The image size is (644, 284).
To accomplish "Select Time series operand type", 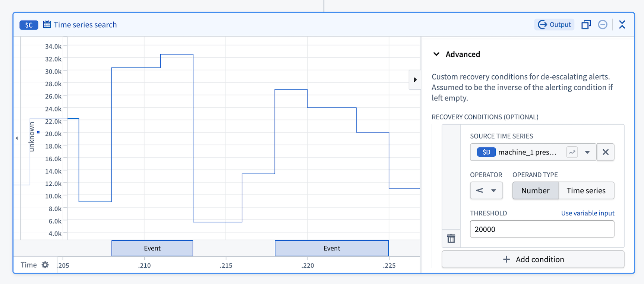I will (586, 191).
